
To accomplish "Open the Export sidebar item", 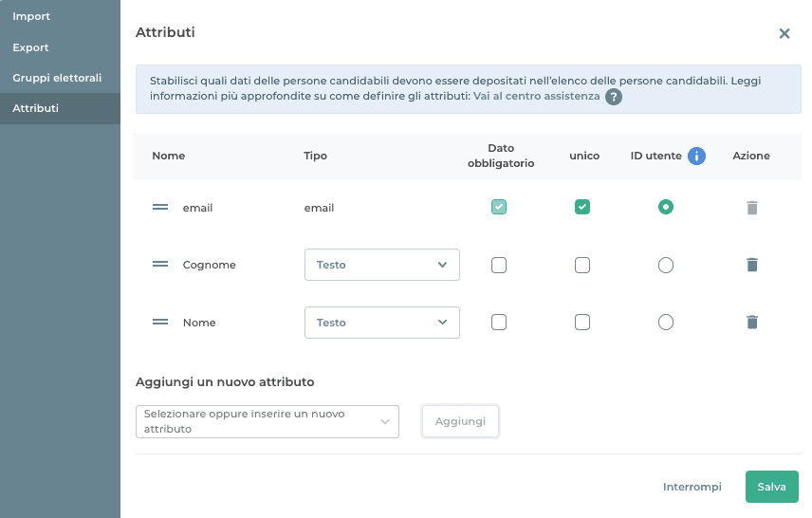I will (x=30, y=47).
